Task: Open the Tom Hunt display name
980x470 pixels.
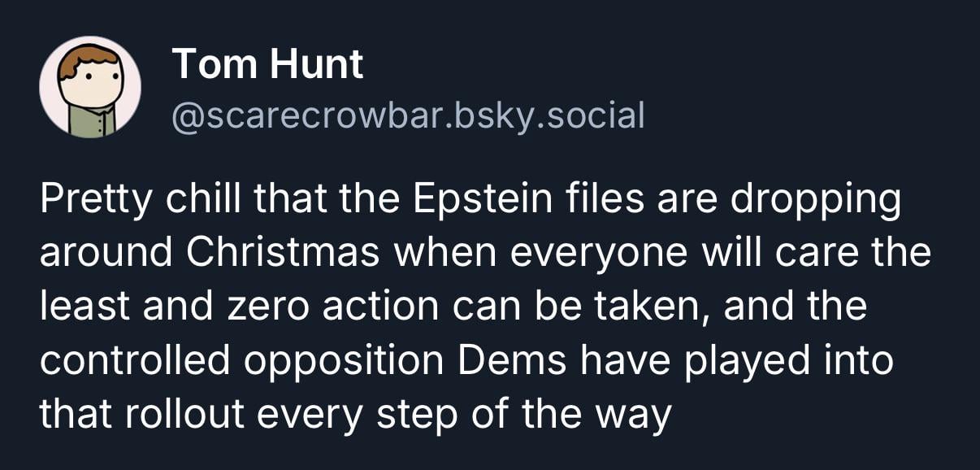Action: point(267,63)
